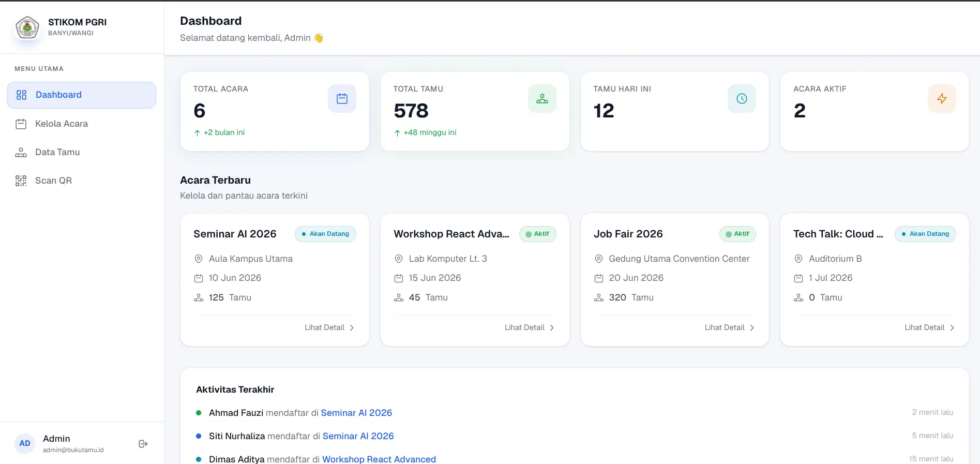This screenshot has height=464, width=980.
Task: Click the location pin icon for Aula Kampus Utama
Action: point(198,259)
